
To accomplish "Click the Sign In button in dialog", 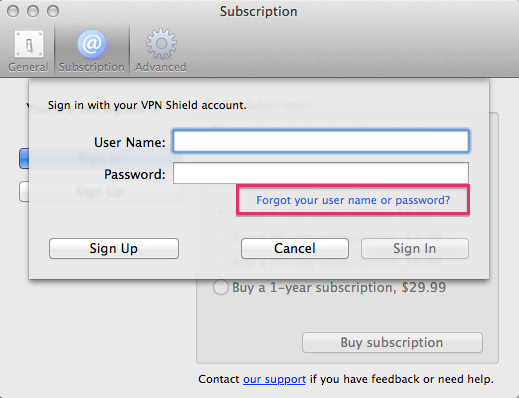I will pyautogui.click(x=415, y=248).
